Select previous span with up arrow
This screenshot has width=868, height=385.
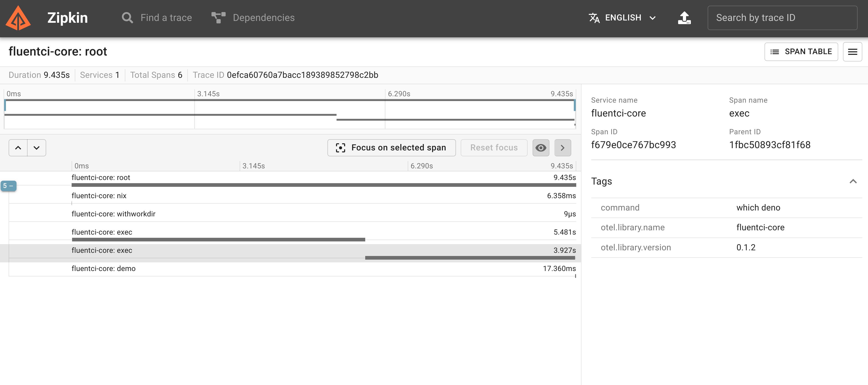pos(18,148)
